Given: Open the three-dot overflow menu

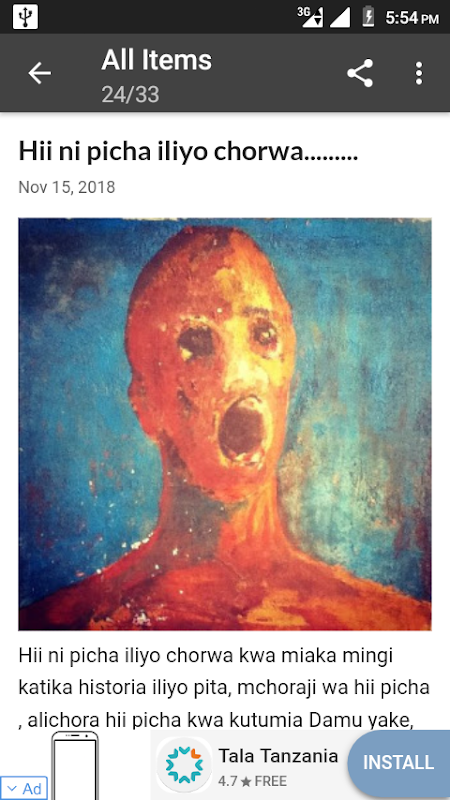Looking at the screenshot, I should point(419,73).
